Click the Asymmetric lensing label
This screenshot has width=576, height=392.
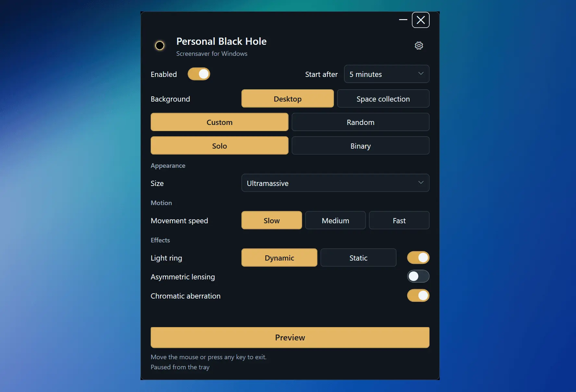click(183, 277)
